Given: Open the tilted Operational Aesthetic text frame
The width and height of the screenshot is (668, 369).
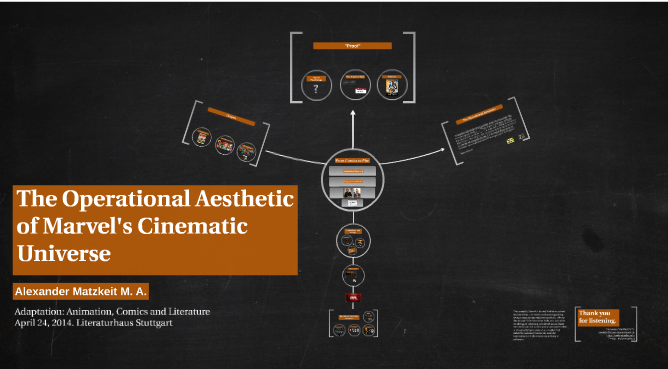Looking at the screenshot, I should pos(486,131).
